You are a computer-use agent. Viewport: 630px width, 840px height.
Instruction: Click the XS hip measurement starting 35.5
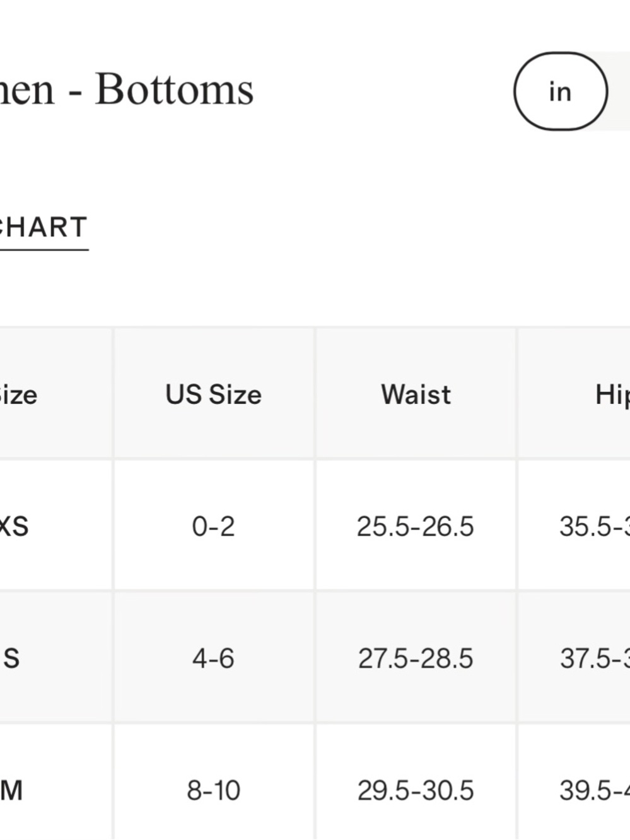pyautogui.click(x=594, y=526)
